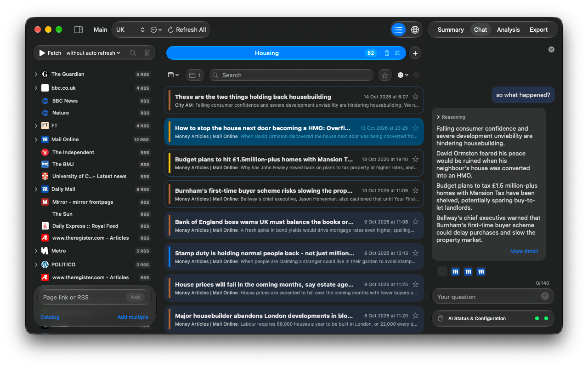The height and width of the screenshot is (368, 588).
Task: Switch to list view icon
Action: tap(398, 29)
